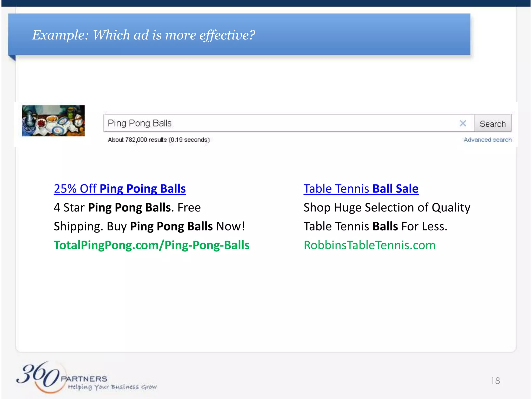Image resolution: width=532 pixels, height=399 pixels.
Task: Click Shipping. Buy Ping Pong Balls Now! text
Action: point(149,226)
